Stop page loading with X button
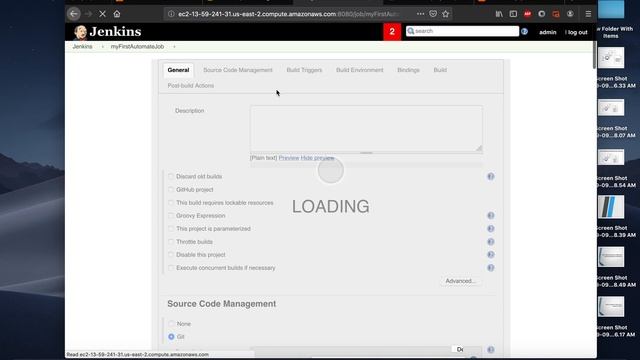640x360 pixels. tap(102, 14)
